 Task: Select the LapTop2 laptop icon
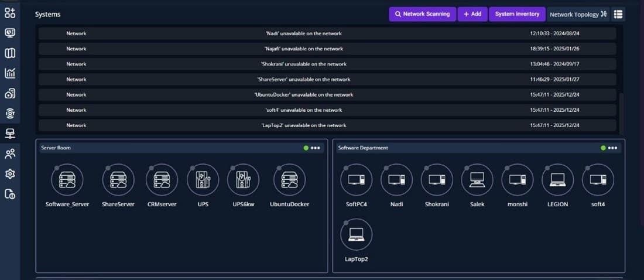[357, 234]
